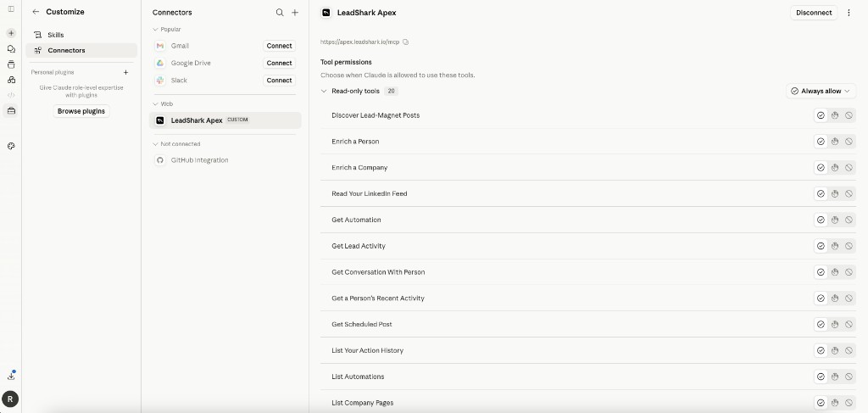Always allow Get Lead Activity
This screenshot has width=868, height=413.
(821, 246)
